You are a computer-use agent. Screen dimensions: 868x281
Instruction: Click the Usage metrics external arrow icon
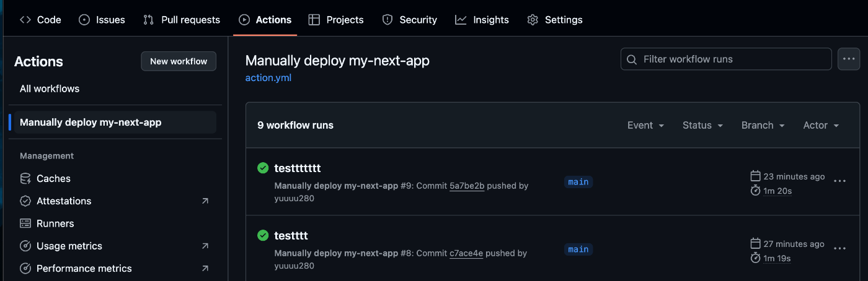click(x=205, y=246)
